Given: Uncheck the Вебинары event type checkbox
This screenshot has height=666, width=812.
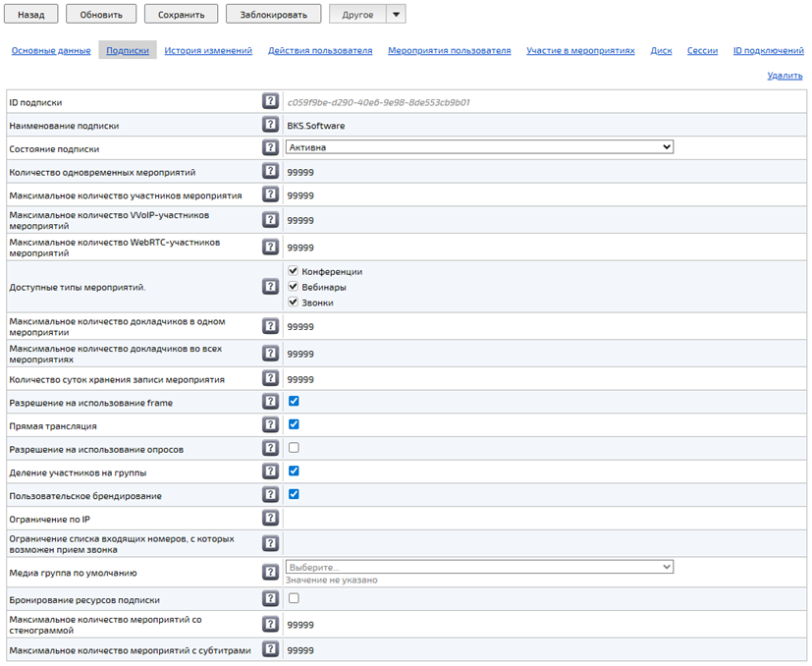Looking at the screenshot, I should [x=293, y=287].
